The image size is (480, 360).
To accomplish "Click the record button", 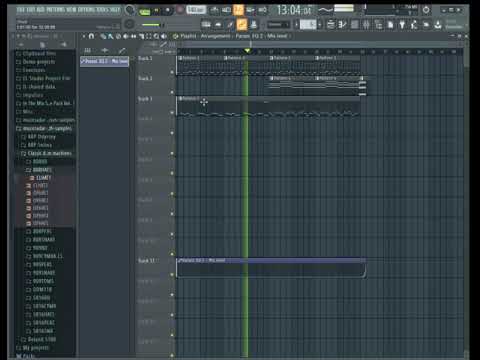I will [180, 10].
